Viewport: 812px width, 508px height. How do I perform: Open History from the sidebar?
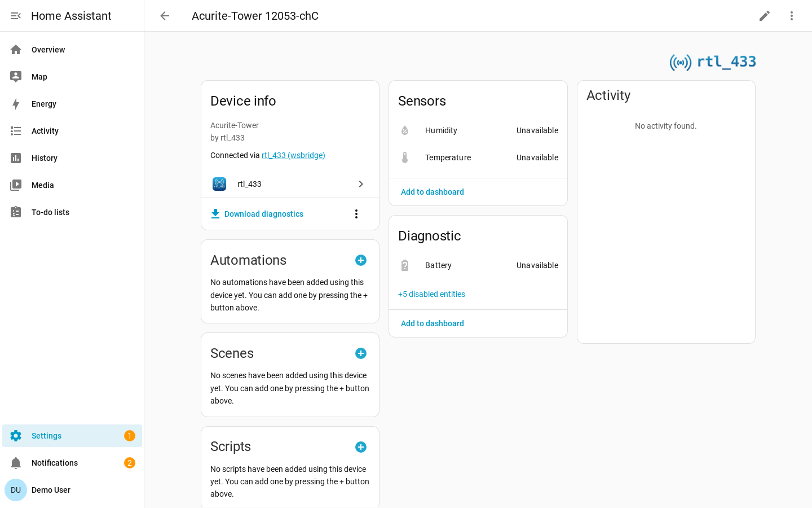tap(72, 158)
